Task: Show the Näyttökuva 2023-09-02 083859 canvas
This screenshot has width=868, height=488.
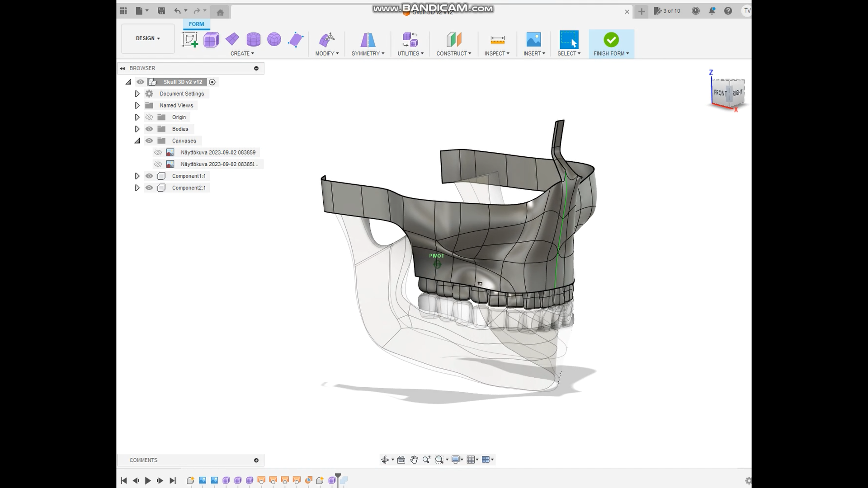Action: [158, 152]
